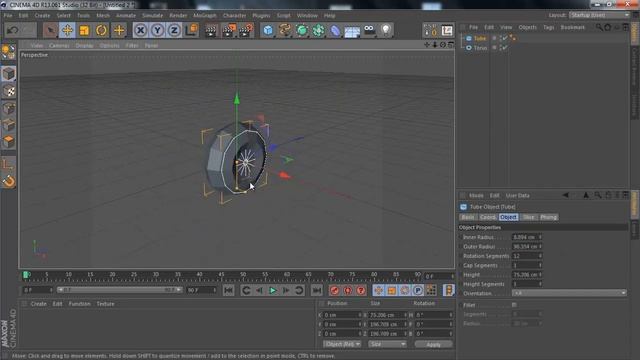Activate the Scale tool
Screen dimensions: 640x360
click(84, 30)
